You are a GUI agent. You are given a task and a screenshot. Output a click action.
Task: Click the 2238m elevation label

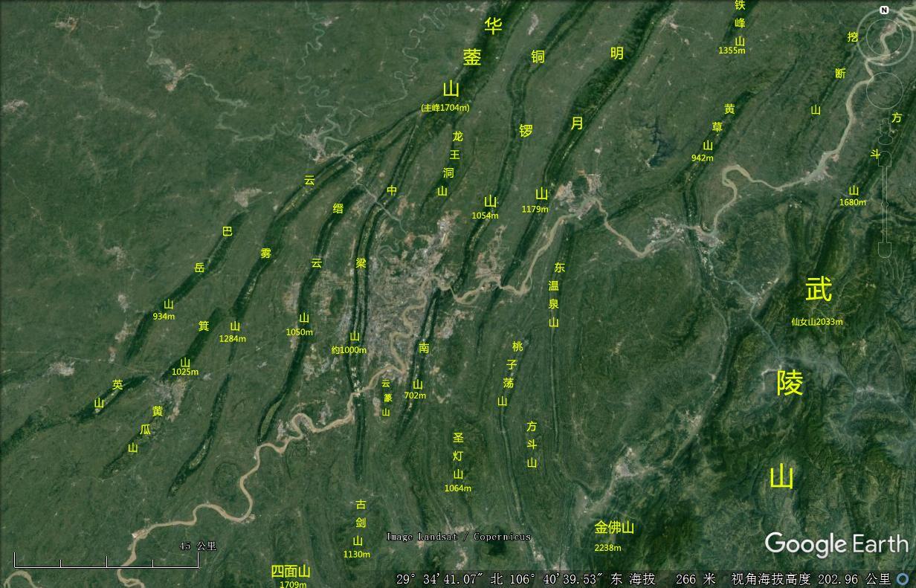click(x=607, y=548)
